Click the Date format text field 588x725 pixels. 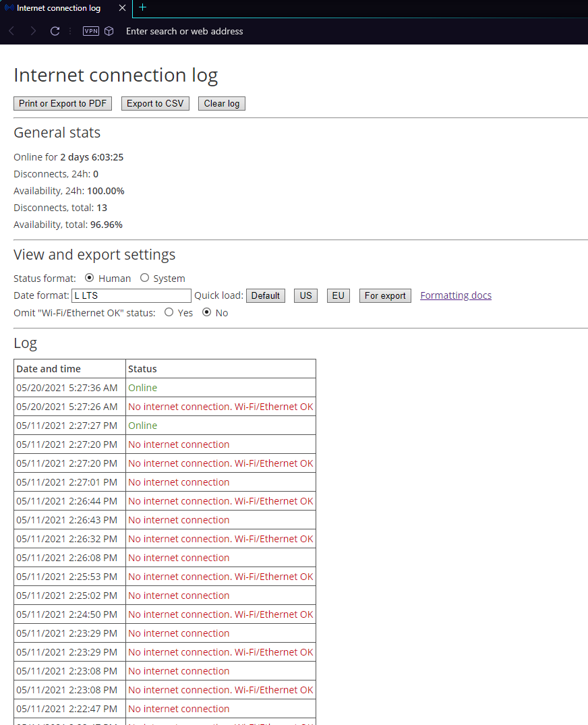point(131,295)
